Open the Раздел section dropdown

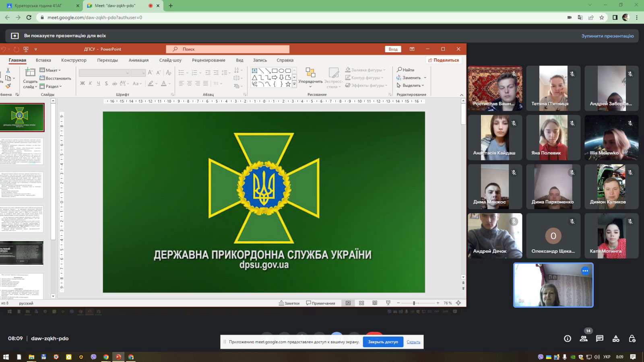point(51,86)
